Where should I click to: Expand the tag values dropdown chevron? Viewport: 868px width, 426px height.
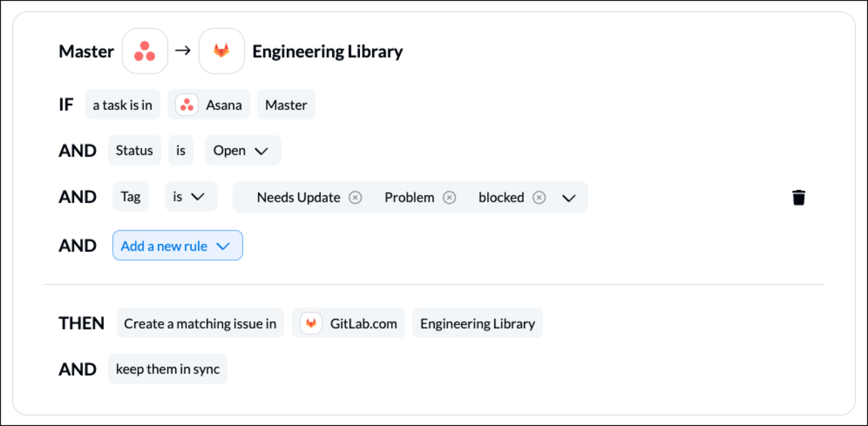pos(568,198)
